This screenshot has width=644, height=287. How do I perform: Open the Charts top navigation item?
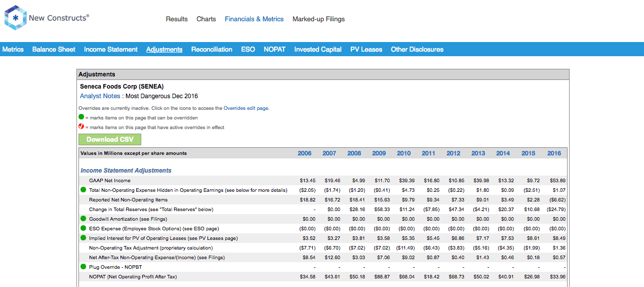(206, 19)
